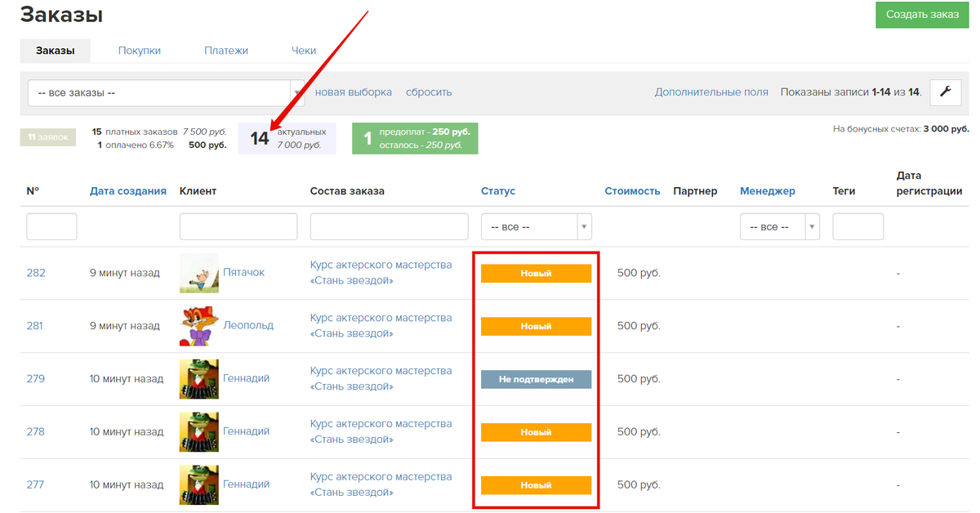
Task: Click 'На бонусных счетах: 3 000 руб.' text
Action: tap(901, 129)
